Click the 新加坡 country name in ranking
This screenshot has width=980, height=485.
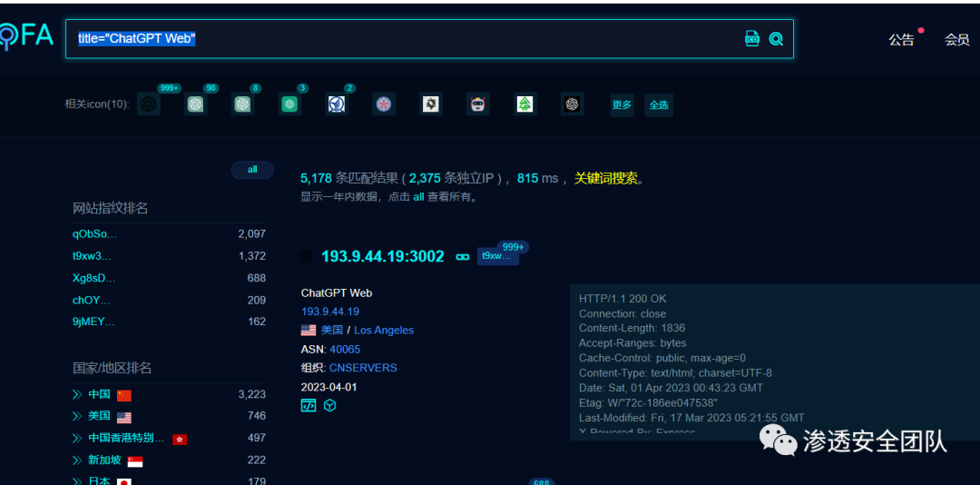click(104, 460)
